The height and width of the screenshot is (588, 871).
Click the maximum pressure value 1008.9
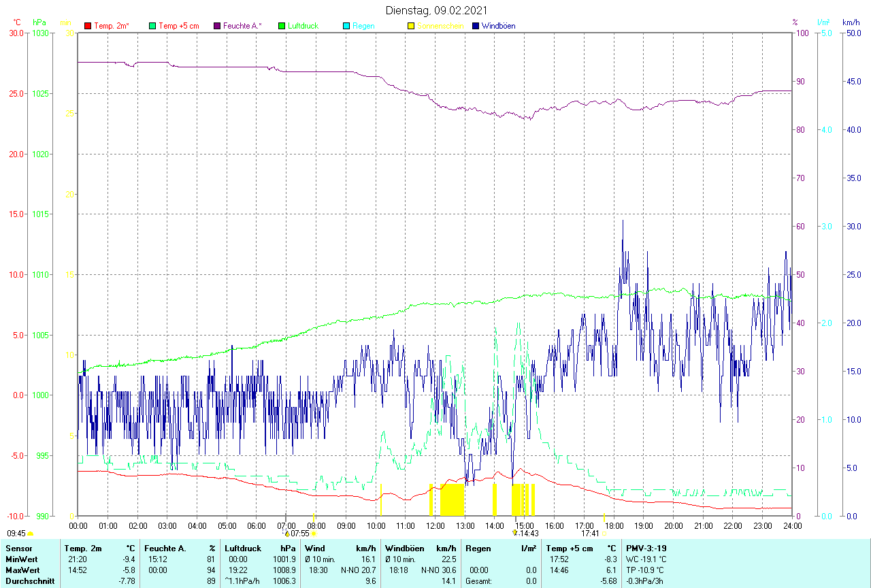(284, 570)
